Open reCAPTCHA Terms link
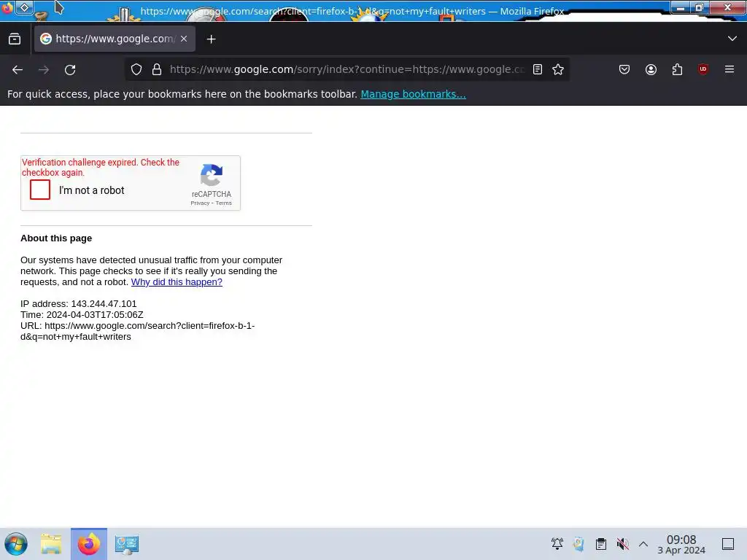The image size is (747, 560). [223, 203]
